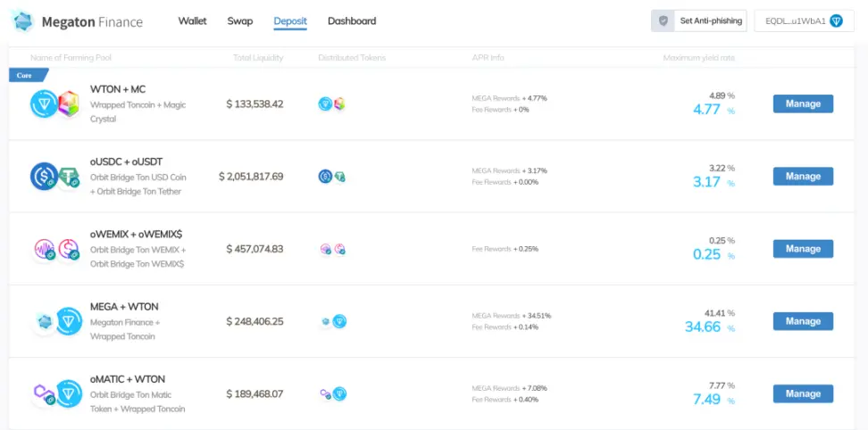Click distributed oUSDC icon in oUSDC + oUSDT row
The image size is (868, 430).
(325, 177)
